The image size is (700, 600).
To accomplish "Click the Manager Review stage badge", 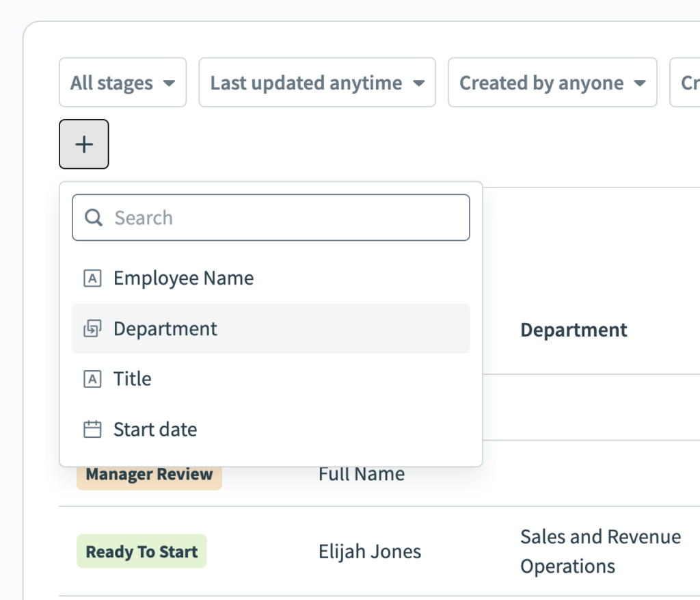I will pos(148,473).
